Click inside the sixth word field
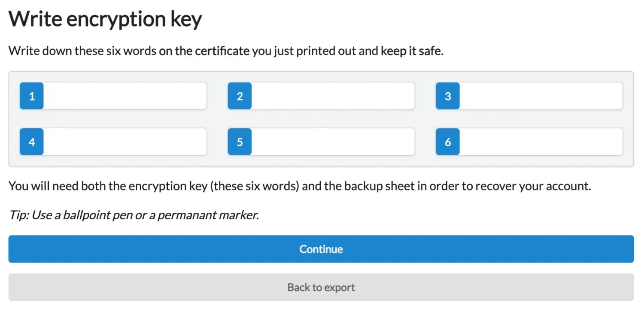The width and height of the screenshot is (644, 317). point(541,142)
